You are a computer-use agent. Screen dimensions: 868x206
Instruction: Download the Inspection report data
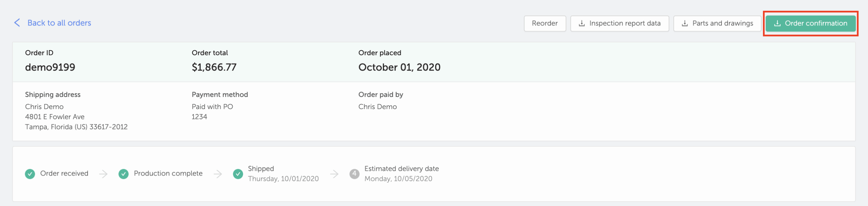[620, 23]
